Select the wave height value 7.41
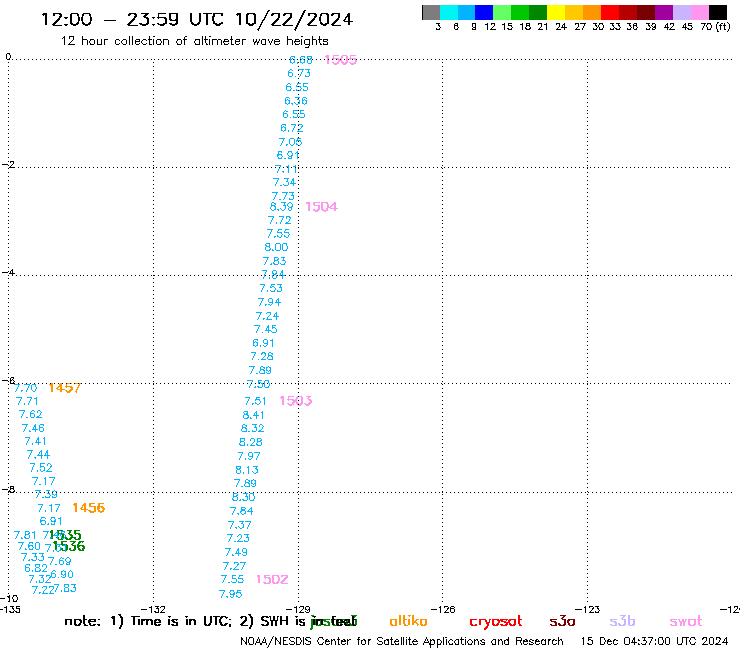 pyautogui.click(x=35, y=441)
